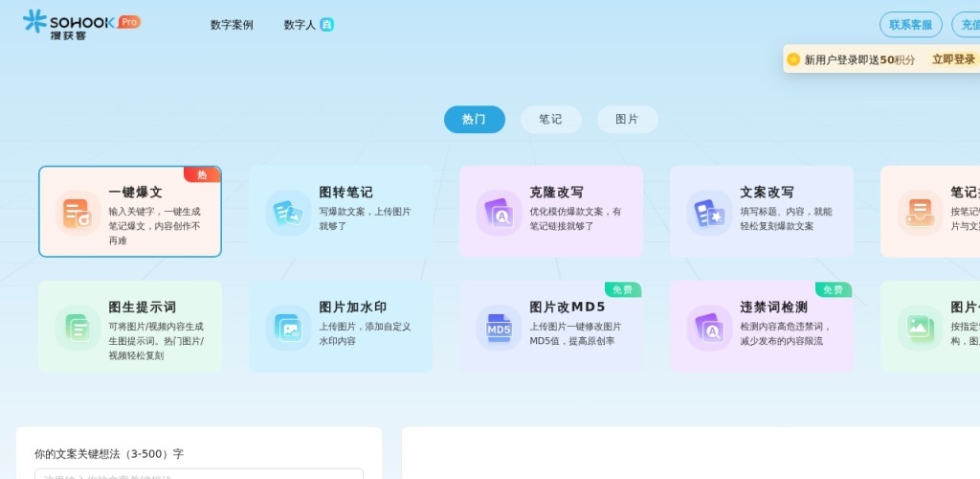Viewport: 980px width, 479px height.
Task: Switch to the 笔记 tab
Action: (x=550, y=120)
